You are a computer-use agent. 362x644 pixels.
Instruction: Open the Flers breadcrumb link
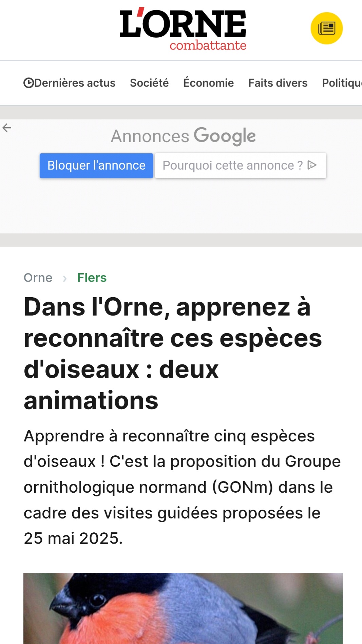click(92, 278)
